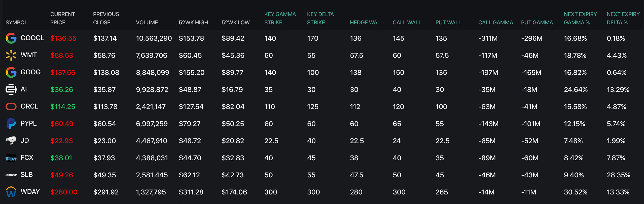Click the Freeport FCX logo icon
Image resolution: width=644 pixels, height=204 pixels.
11,158
